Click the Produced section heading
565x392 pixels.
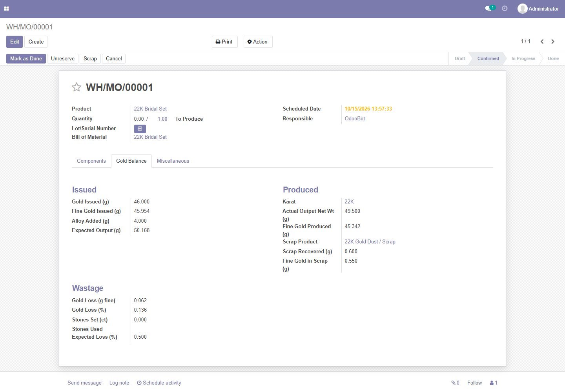click(x=301, y=190)
